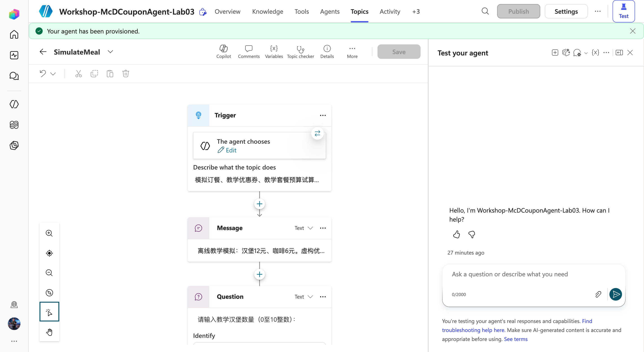The image size is (644, 352).
Task: Open the Trigger node options menu
Action: [323, 115]
